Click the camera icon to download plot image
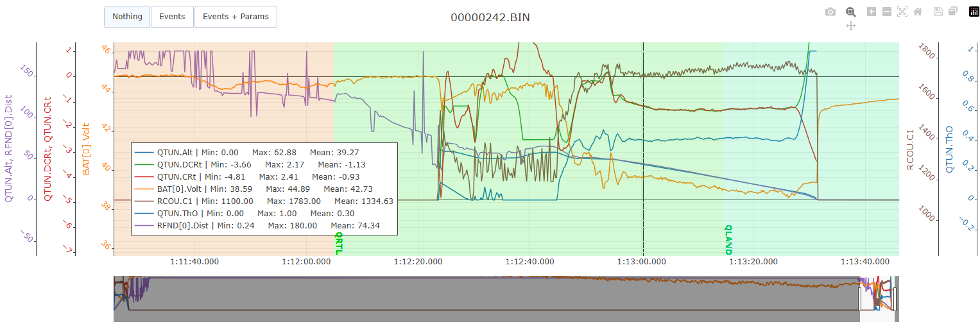This screenshot has width=980, height=324. click(x=830, y=12)
